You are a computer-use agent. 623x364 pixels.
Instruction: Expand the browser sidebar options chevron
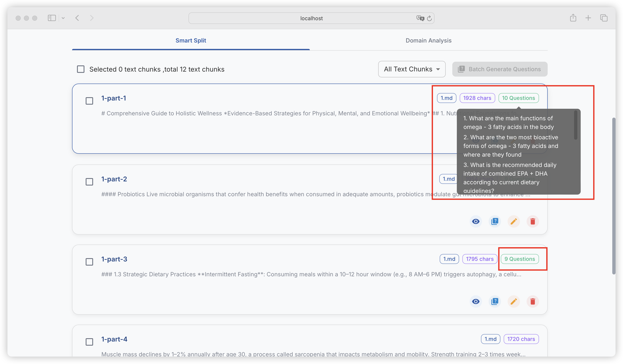[63, 18]
